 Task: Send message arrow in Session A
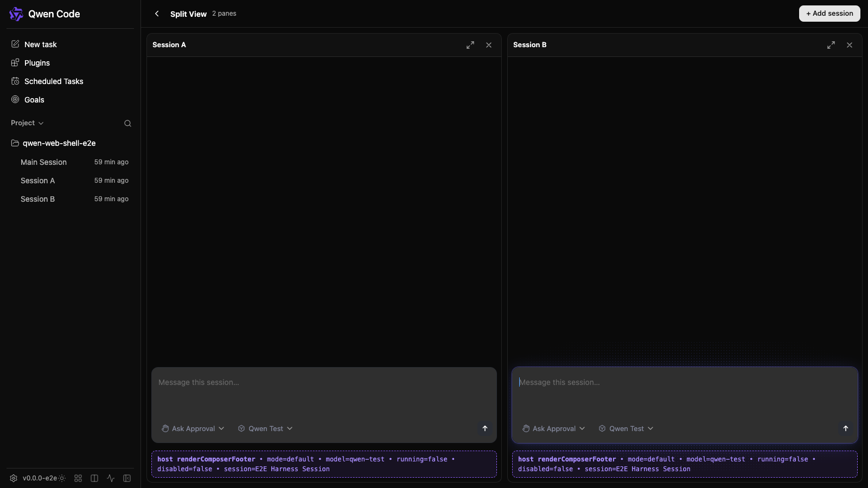point(485,428)
